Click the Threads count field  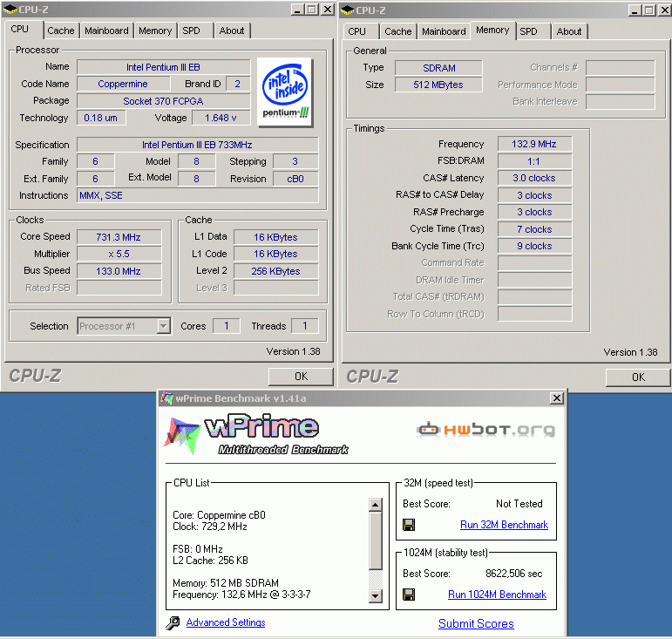305,326
